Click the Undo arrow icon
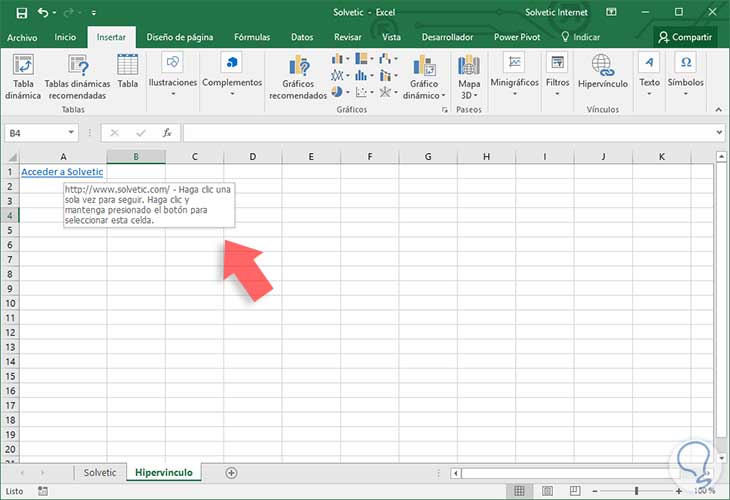This screenshot has height=500, width=730. coord(43,13)
